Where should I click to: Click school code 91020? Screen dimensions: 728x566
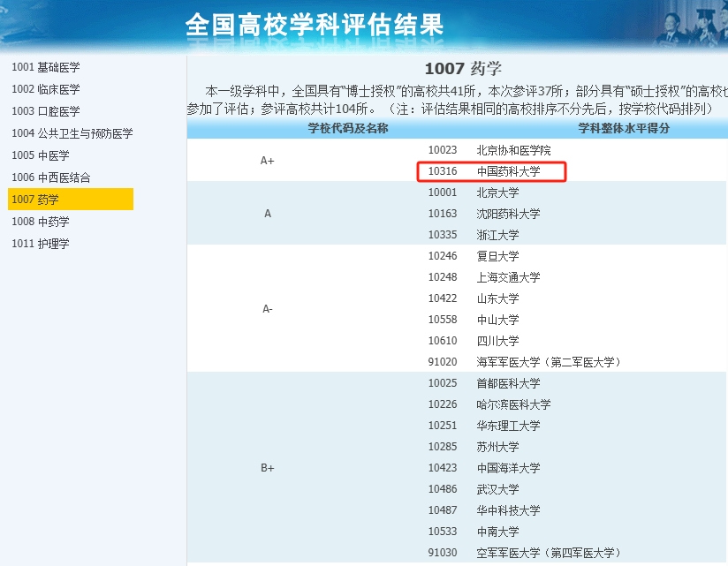pos(443,362)
